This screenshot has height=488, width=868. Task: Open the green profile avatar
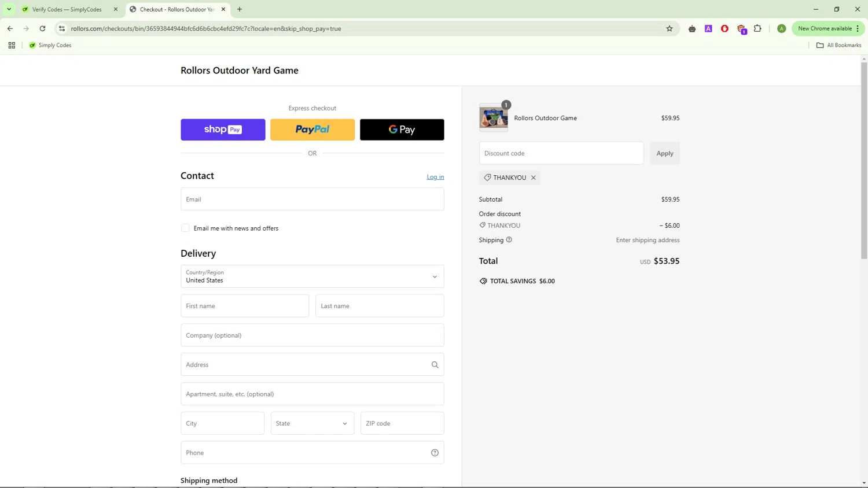pos(781,28)
